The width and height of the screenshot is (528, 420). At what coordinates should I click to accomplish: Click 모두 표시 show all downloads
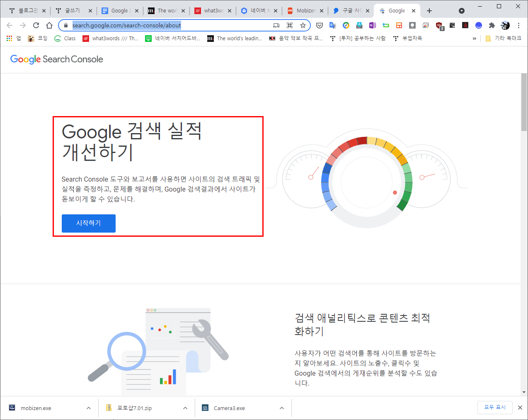coord(495,407)
